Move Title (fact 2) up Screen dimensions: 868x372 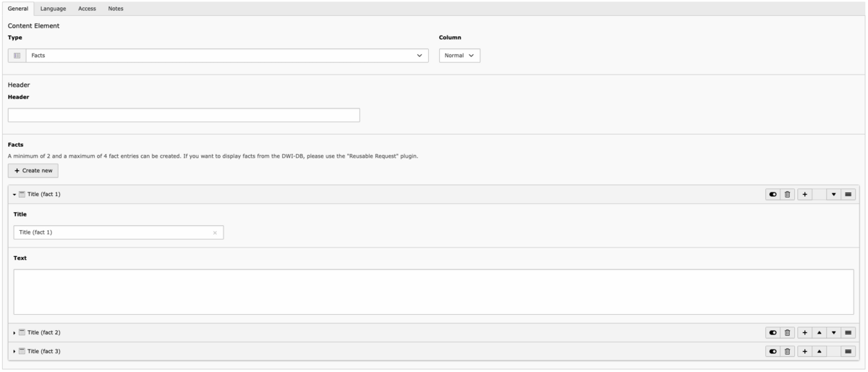[820, 332]
